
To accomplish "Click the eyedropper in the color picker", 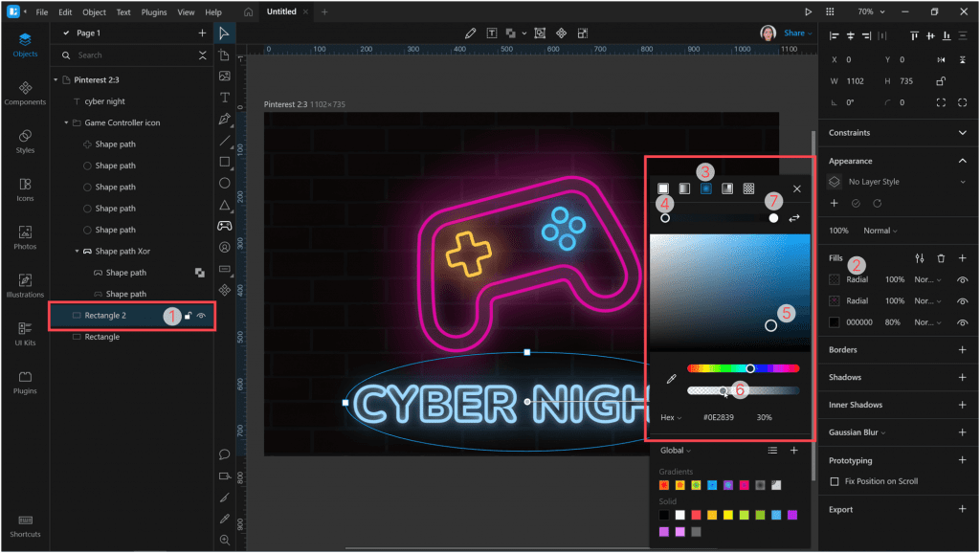I will (671, 379).
